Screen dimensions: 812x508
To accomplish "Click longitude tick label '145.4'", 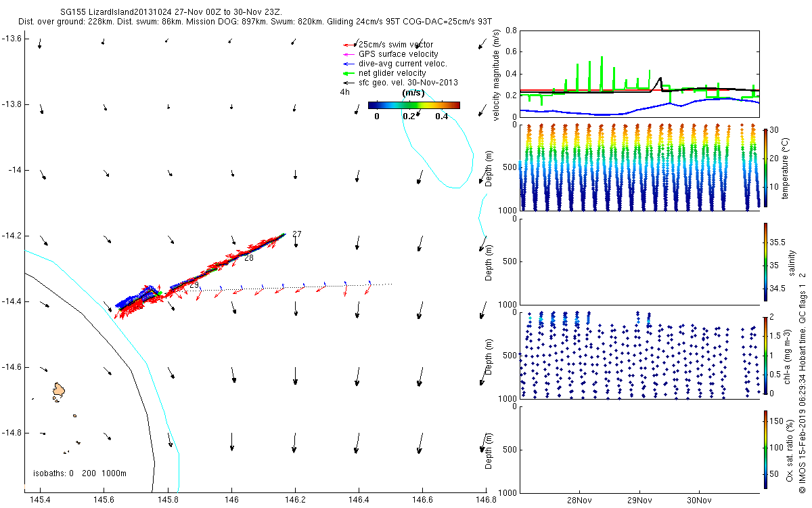I will (40, 501).
